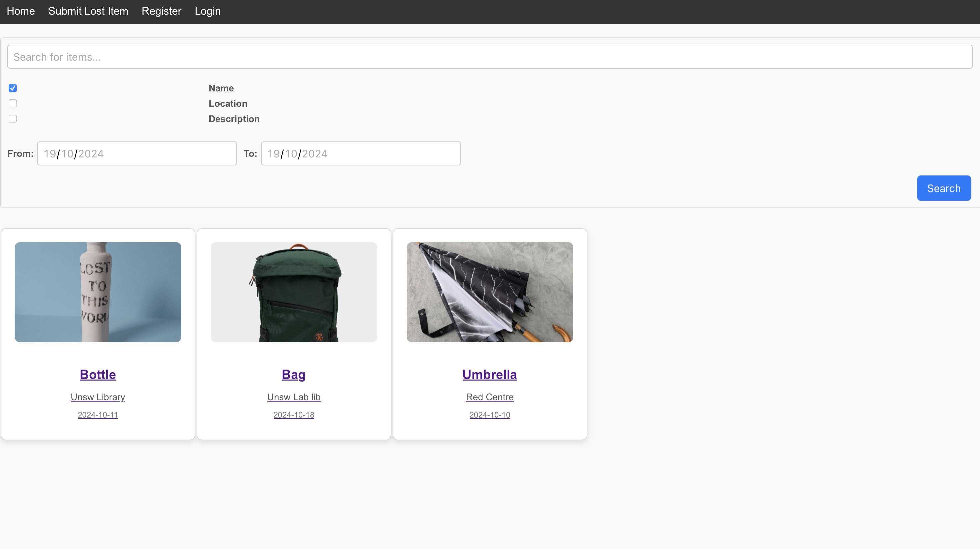Go to Home in navbar
Image resolution: width=980 pixels, height=549 pixels.
point(21,11)
